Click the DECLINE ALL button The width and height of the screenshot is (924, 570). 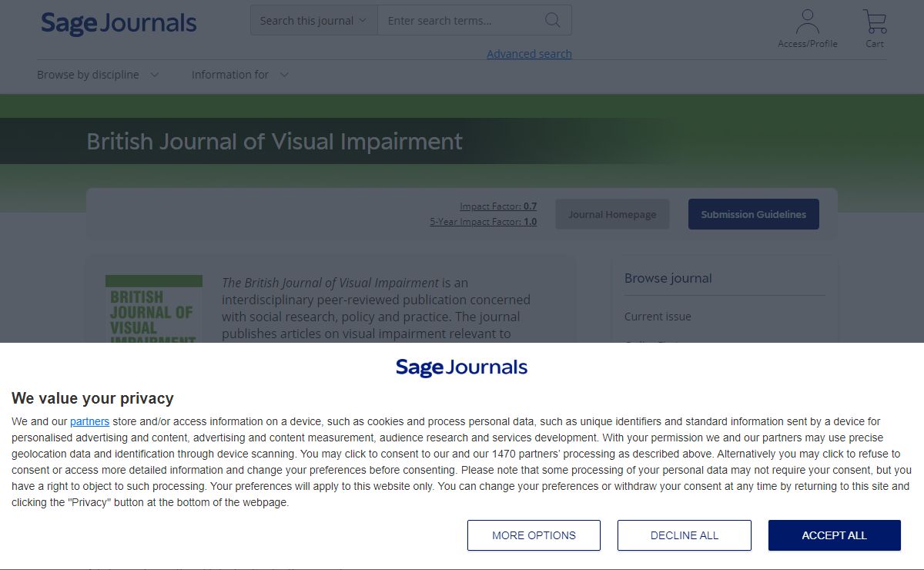(684, 535)
